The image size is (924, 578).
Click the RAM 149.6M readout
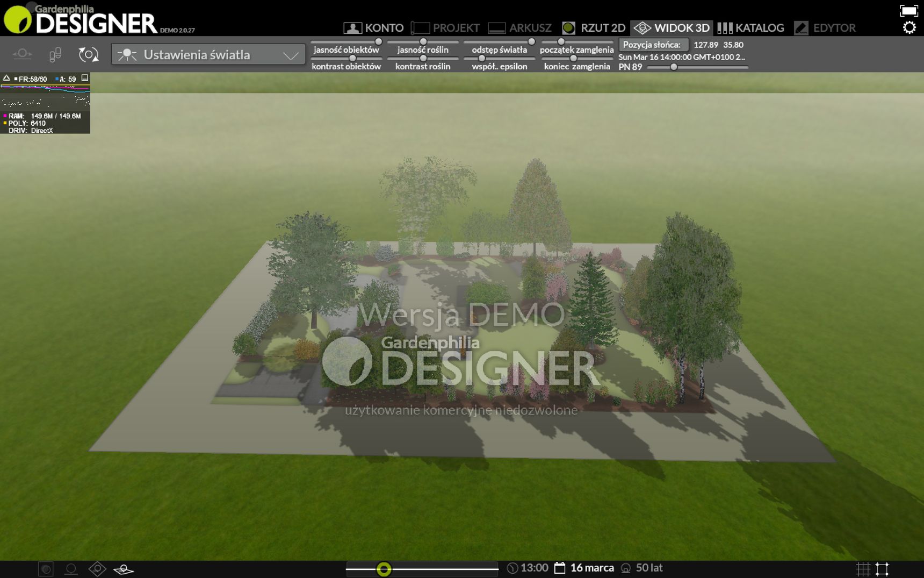pos(43,116)
